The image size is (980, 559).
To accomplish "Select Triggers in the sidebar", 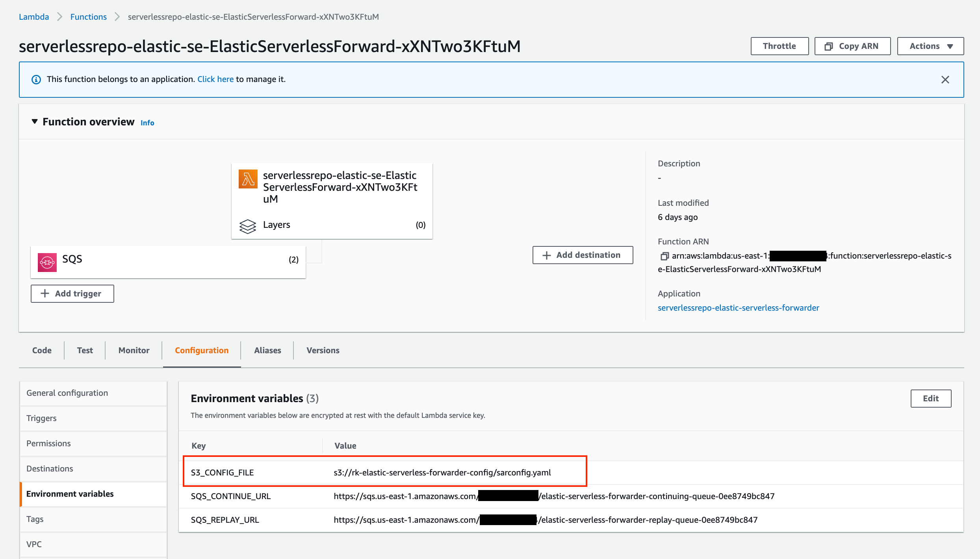I will click(93, 418).
